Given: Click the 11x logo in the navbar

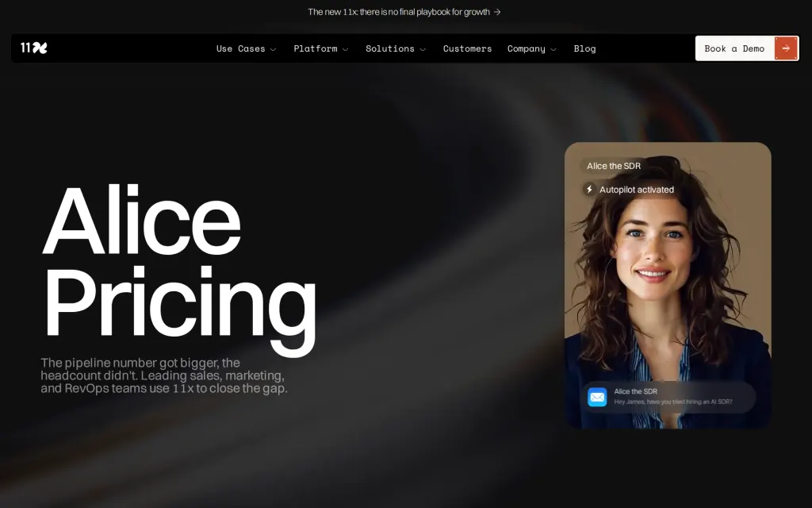Looking at the screenshot, I should 33,48.
